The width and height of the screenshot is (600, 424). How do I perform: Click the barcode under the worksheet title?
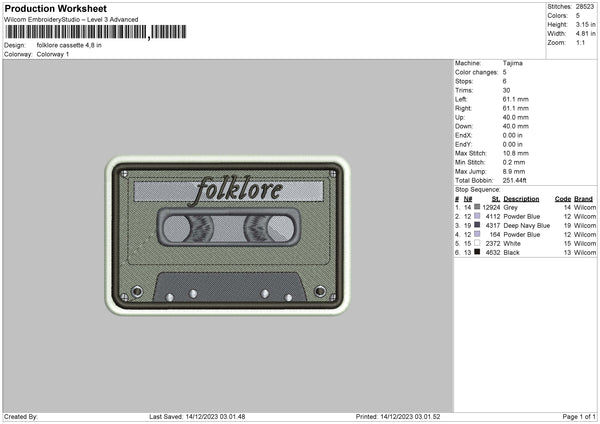pyautogui.click(x=96, y=32)
